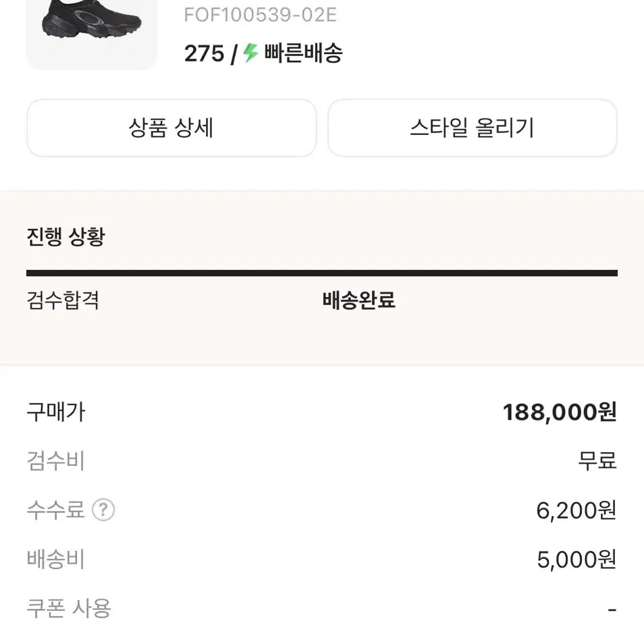Click the 배송비 label
The height and width of the screenshot is (644, 644).
pyautogui.click(x=56, y=560)
